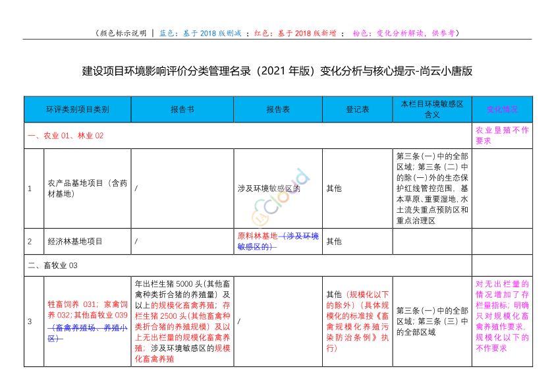
Task: Click the "/" in the 牲畜饲养 row
Action: pyautogui.click(x=239, y=322)
